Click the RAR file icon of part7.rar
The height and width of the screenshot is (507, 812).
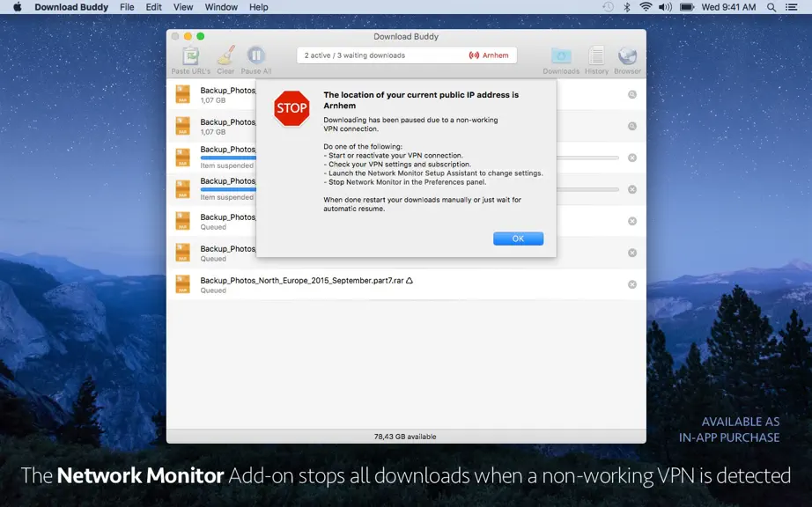(183, 284)
